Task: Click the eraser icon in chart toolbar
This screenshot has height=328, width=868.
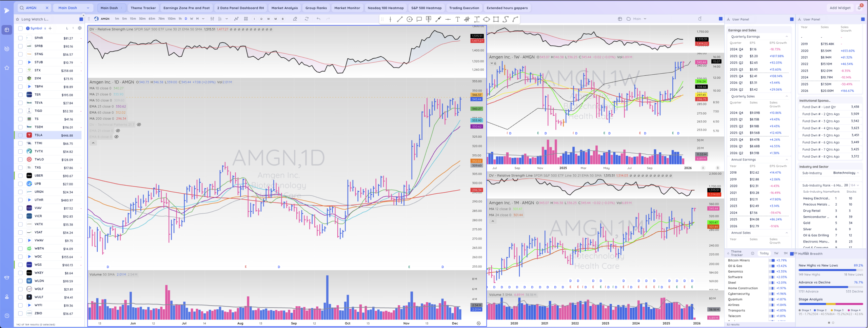Action: (295, 19)
